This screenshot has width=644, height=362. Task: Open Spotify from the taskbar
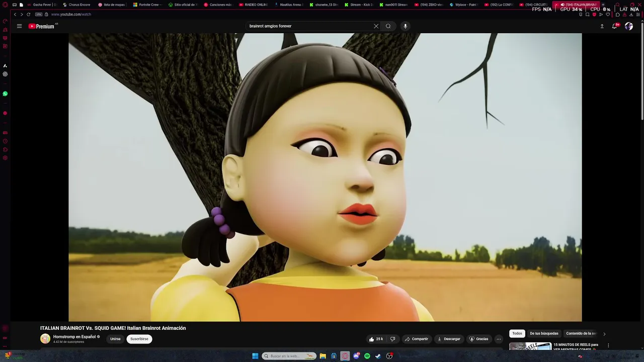367,356
